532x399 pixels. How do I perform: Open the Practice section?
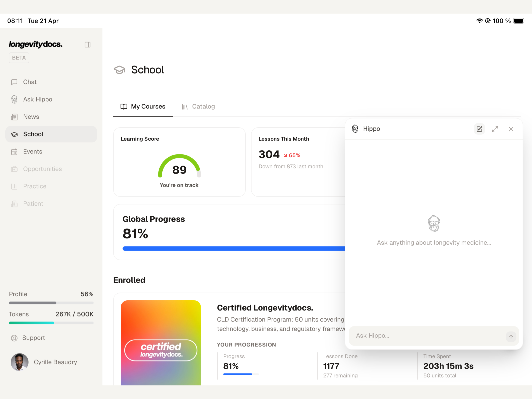51,186
